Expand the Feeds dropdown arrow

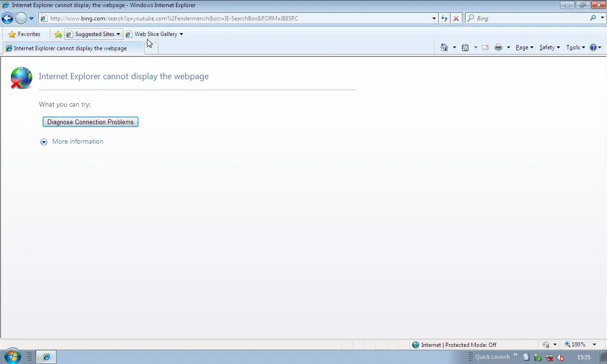tap(476, 47)
